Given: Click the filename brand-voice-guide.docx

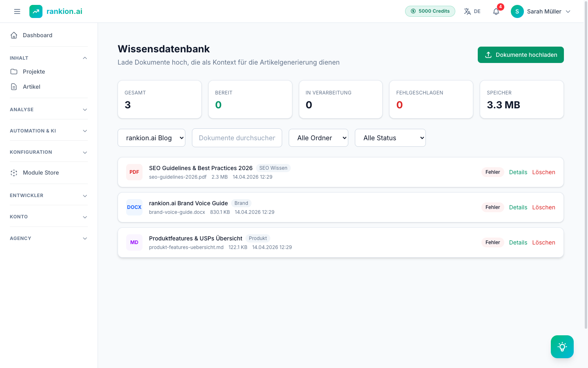Looking at the screenshot, I should click(177, 212).
